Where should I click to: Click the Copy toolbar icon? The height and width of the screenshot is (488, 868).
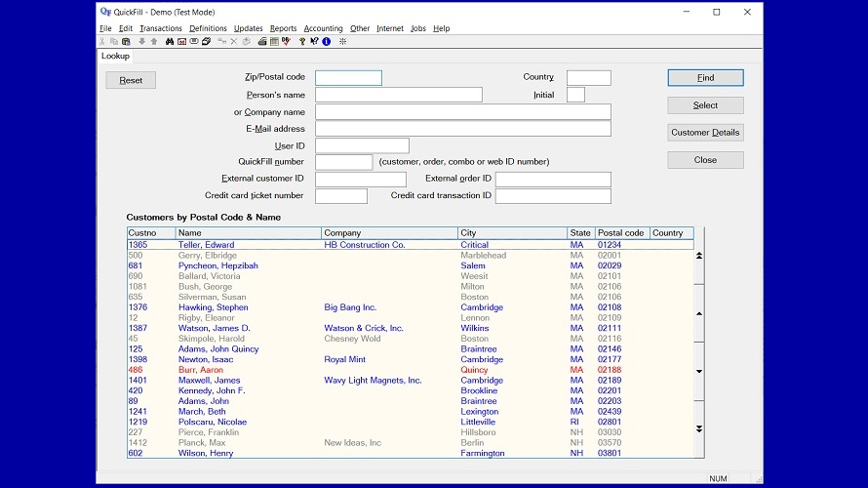point(114,42)
